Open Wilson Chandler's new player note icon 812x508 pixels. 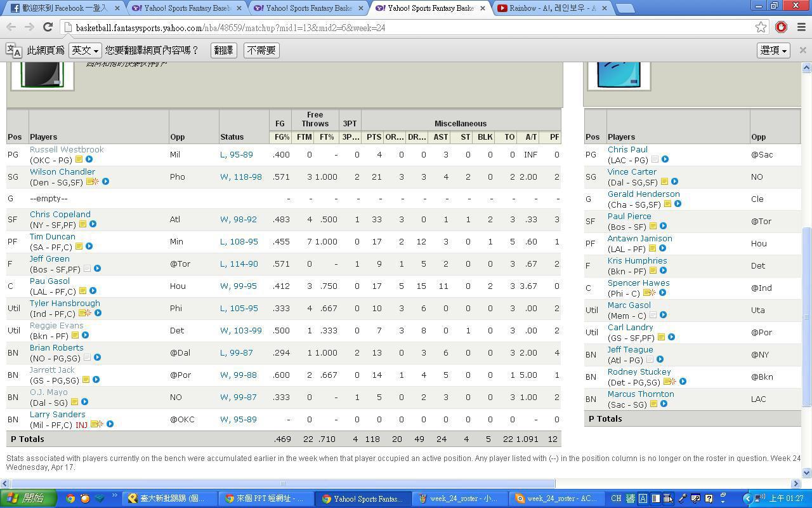coord(92,182)
